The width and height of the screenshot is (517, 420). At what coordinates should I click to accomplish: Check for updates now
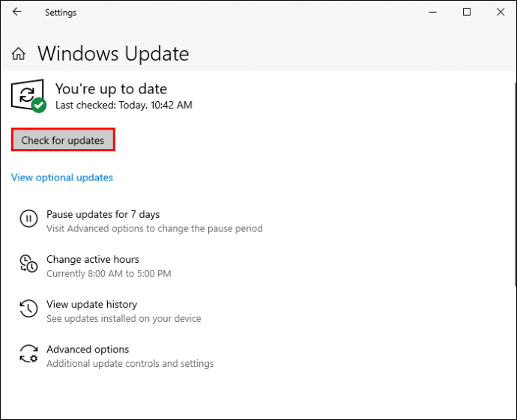[63, 140]
